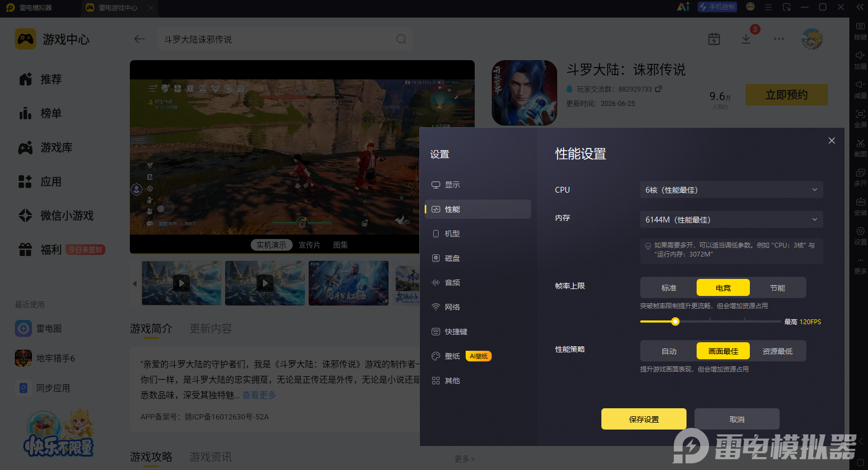Take a screenshot with 截图 icon
This screenshot has height=470, width=868.
(860, 148)
